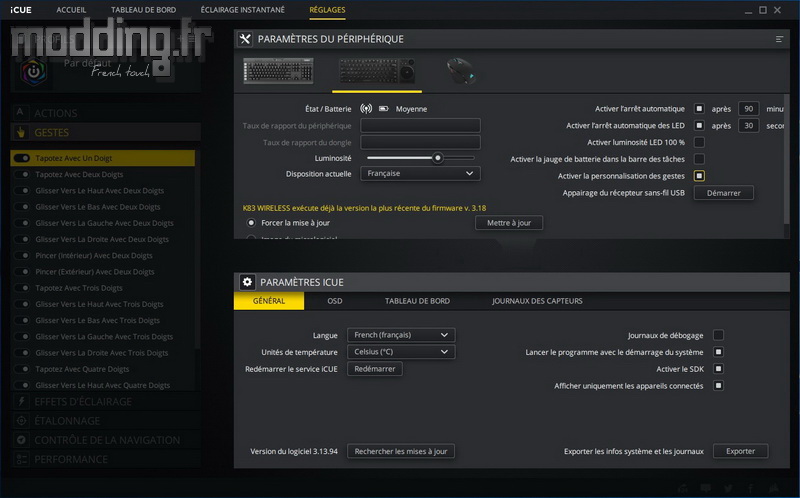Toggle the Tapotez Avec Un Doigt switch

tap(22, 158)
